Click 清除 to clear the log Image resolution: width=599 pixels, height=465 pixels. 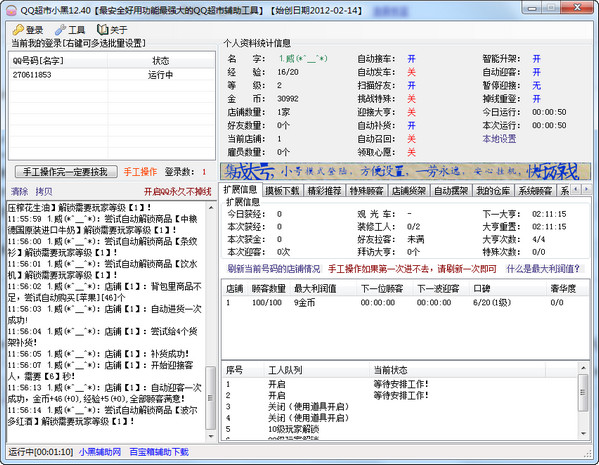[19, 191]
